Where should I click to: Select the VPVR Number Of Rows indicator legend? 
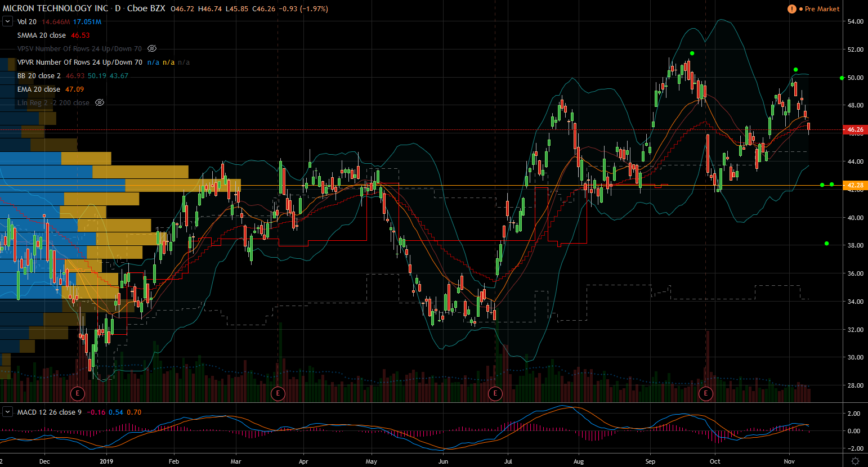(x=80, y=62)
